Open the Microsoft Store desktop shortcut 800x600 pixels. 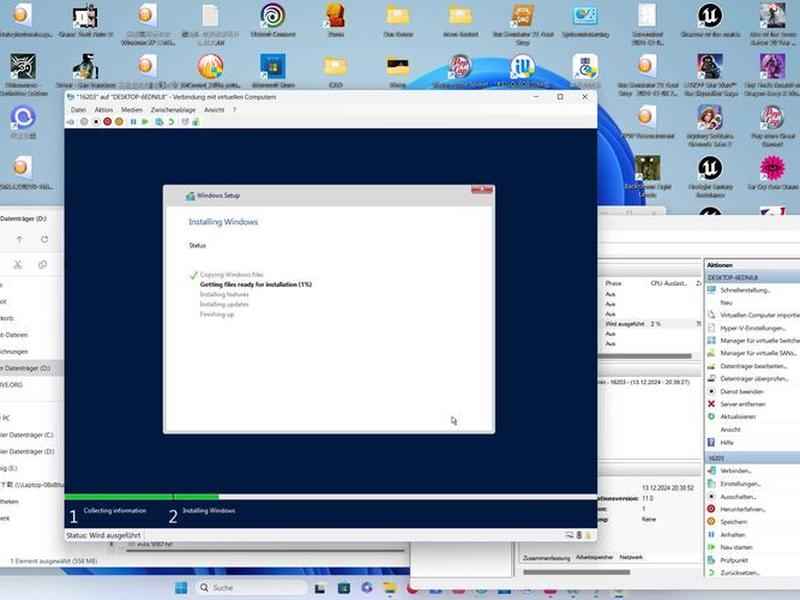click(x=273, y=70)
